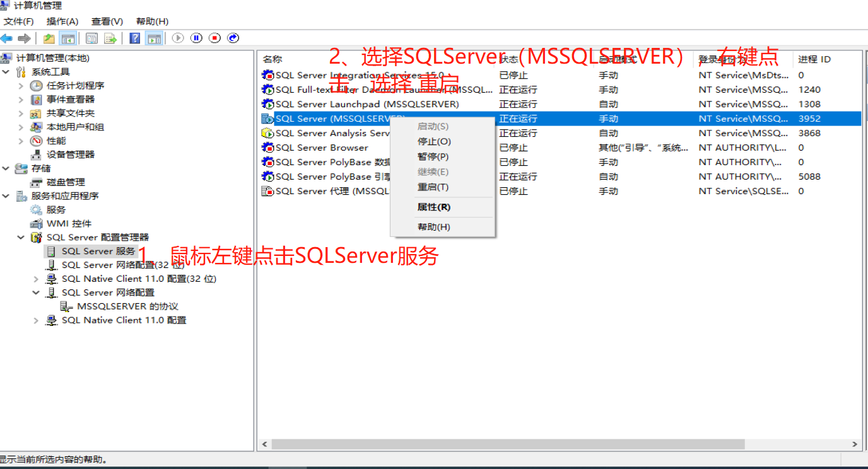Click the blue back arrow toolbar icon
Image resolution: width=868 pixels, height=469 pixels.
[7, 38]
